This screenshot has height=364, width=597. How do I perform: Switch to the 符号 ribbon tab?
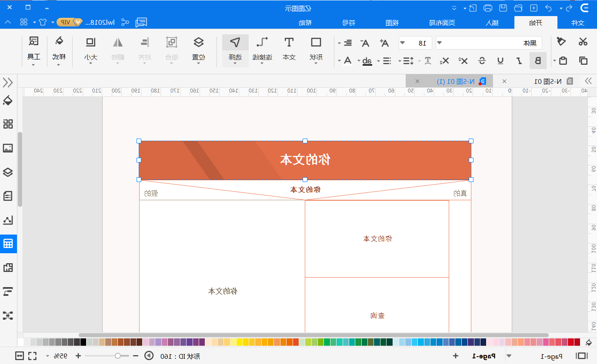[x=349, y=23]
